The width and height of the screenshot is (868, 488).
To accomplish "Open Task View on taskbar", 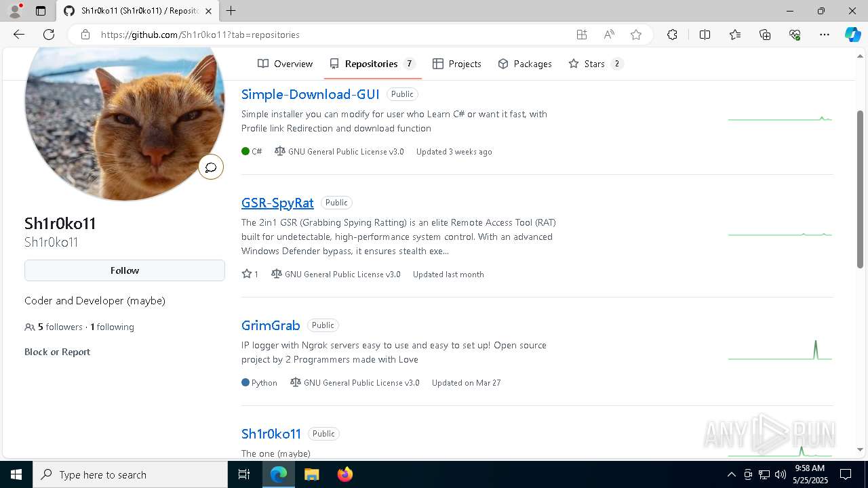I will (244, 474).
